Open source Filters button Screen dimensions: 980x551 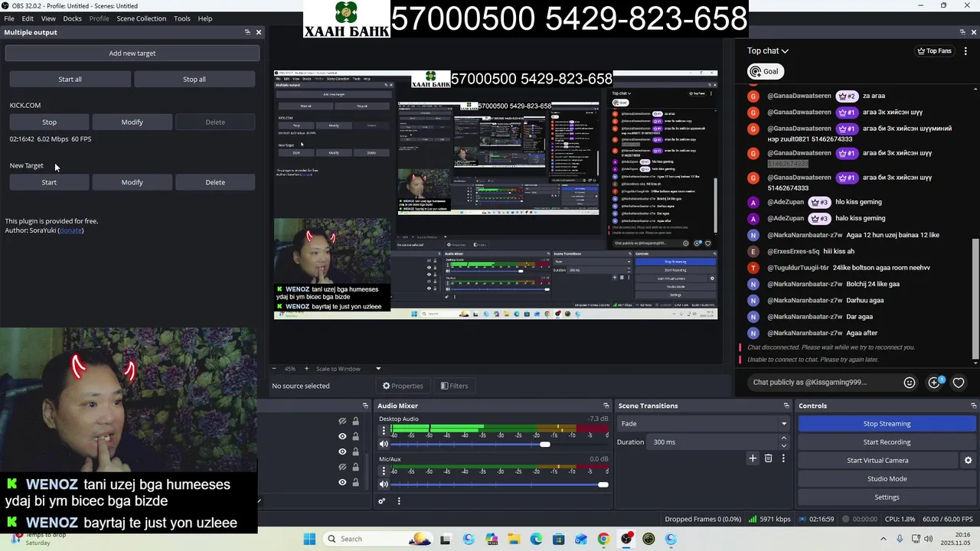click(x=454, y=386)
